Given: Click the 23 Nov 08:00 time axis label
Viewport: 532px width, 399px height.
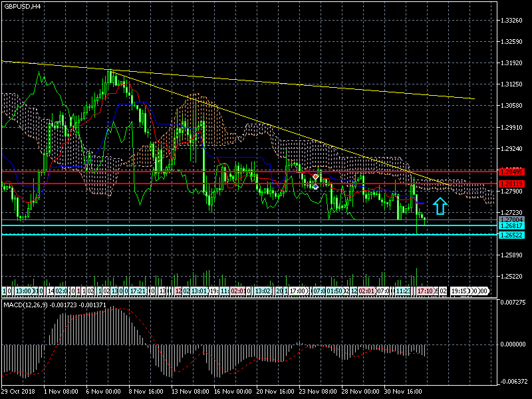Looking at the screenshot, I should click(317, 392).
